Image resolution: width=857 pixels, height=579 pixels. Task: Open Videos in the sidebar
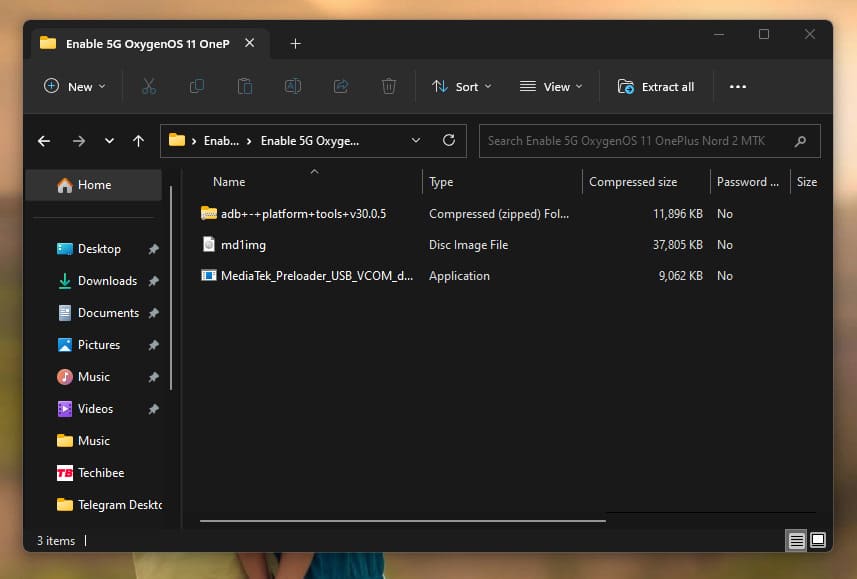pyautogui.click(x=95, y=408)
